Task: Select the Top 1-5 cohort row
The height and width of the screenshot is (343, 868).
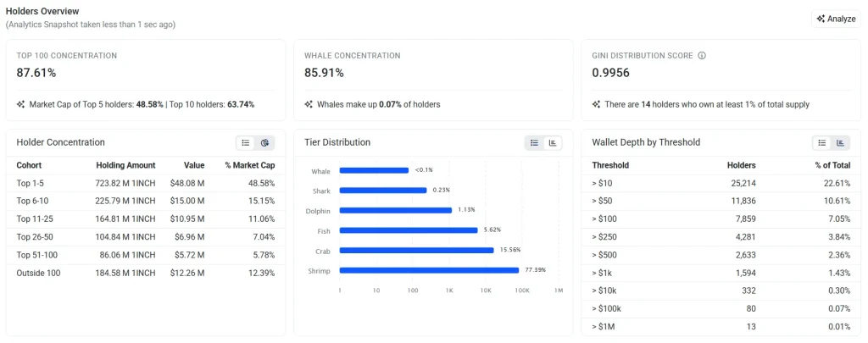Action: click(146, 183)
